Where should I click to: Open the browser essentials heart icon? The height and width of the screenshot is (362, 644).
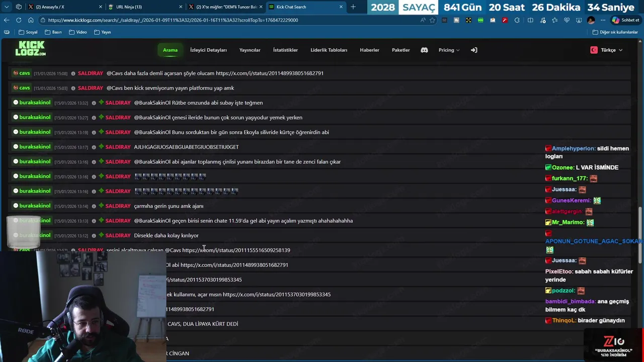(567, 20)
